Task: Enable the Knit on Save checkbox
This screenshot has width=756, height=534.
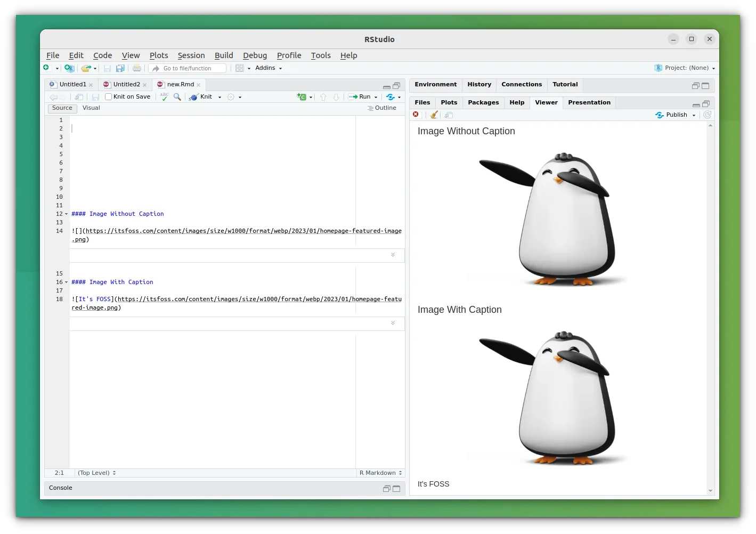Action: tap(109, 97)
